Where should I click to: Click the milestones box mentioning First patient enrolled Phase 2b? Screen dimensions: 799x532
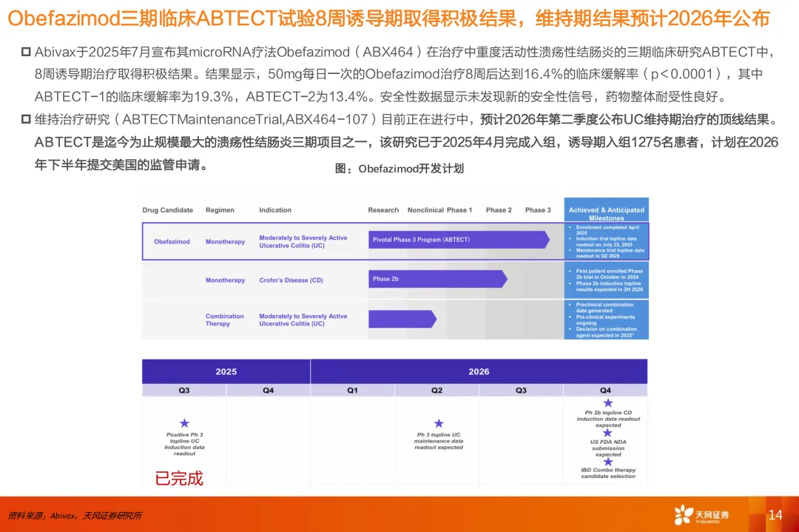pyautogui.click(x=607, y=280)
